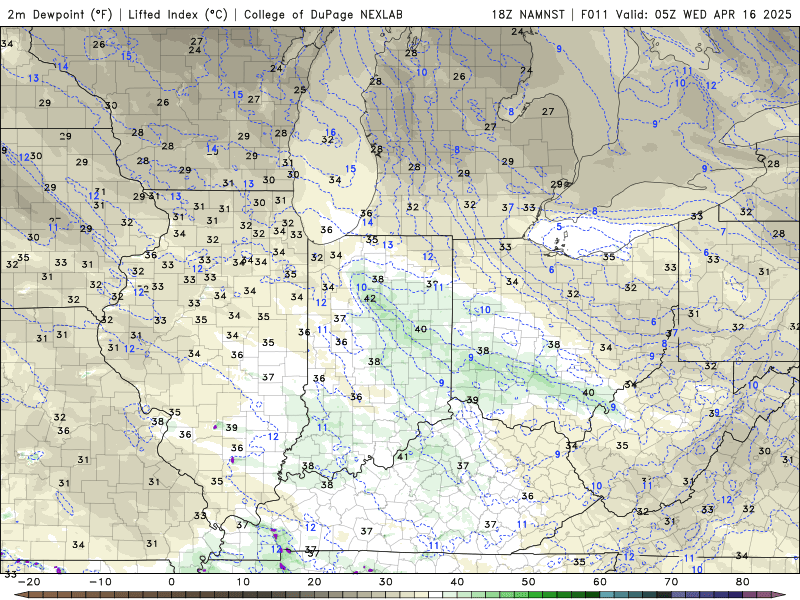The height and width of the screenshot is (600, 800).
Task: Click the "F011" forecast hour text
Action: pyautogui.click(x=594, y=14)
